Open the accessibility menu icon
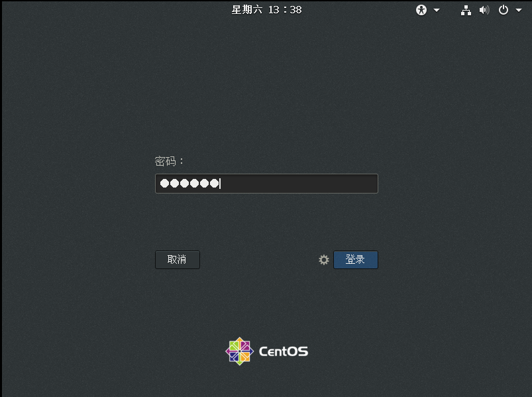Screen dimensions: 532x397 [421, 10]
